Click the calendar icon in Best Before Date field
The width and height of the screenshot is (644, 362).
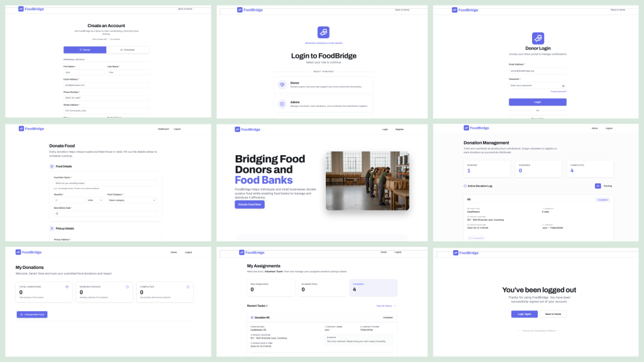pyautogui.click(x=57, y=214)
